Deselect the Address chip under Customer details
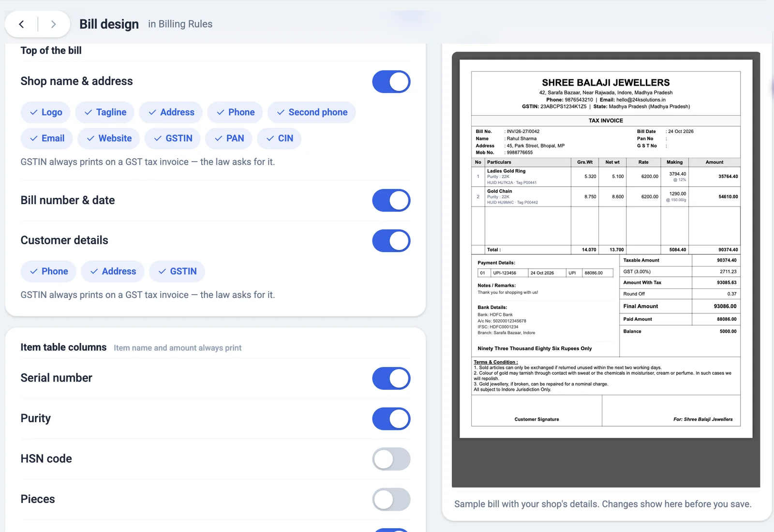The width and height of the screenshot is (774, 532). coord(113,271)
